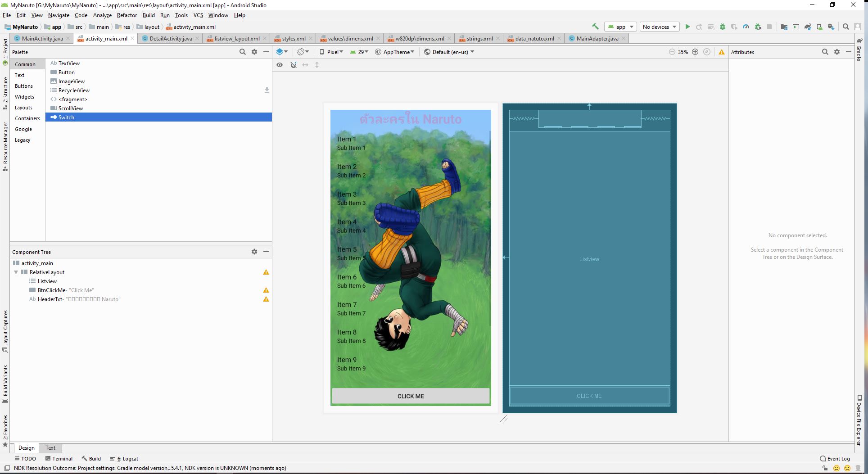Screen dimensions: 868x474
Task: Search attributes with magnifier icon
Action: point(825,52)
